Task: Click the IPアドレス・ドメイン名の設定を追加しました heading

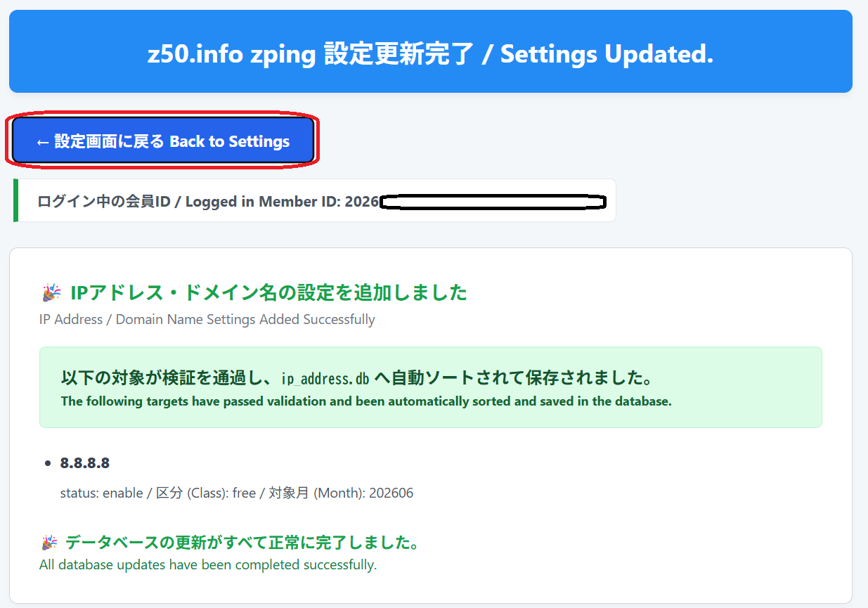Action: tap(268, 292)
